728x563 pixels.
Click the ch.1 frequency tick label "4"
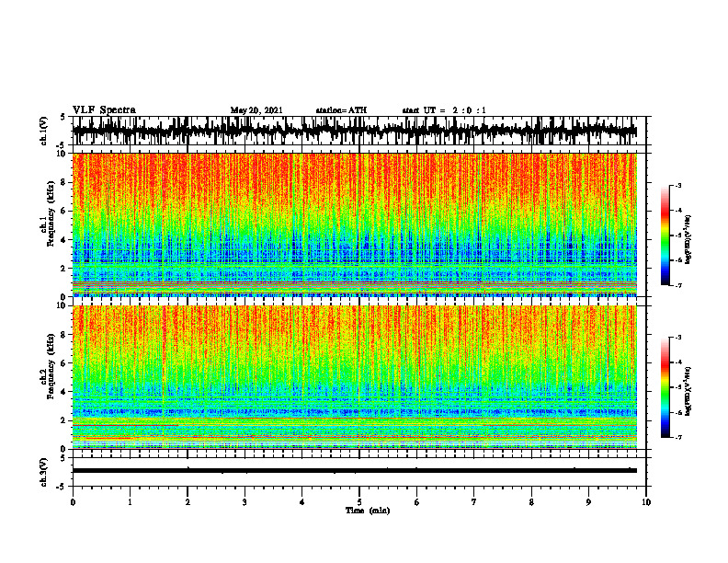tap(64, 240)
